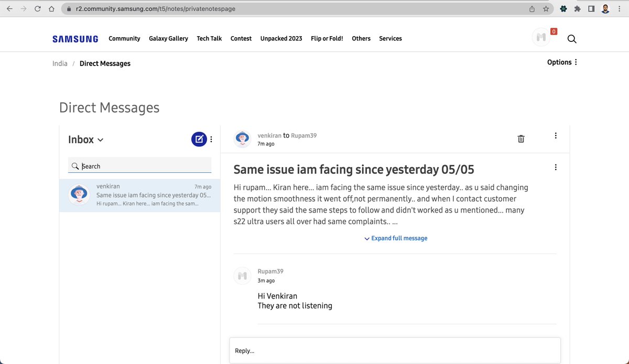Screen dimensions: 629x364
Task: Open venkiran's profile link in the message header
Action: pyautogui.click(x=269, y=135)
